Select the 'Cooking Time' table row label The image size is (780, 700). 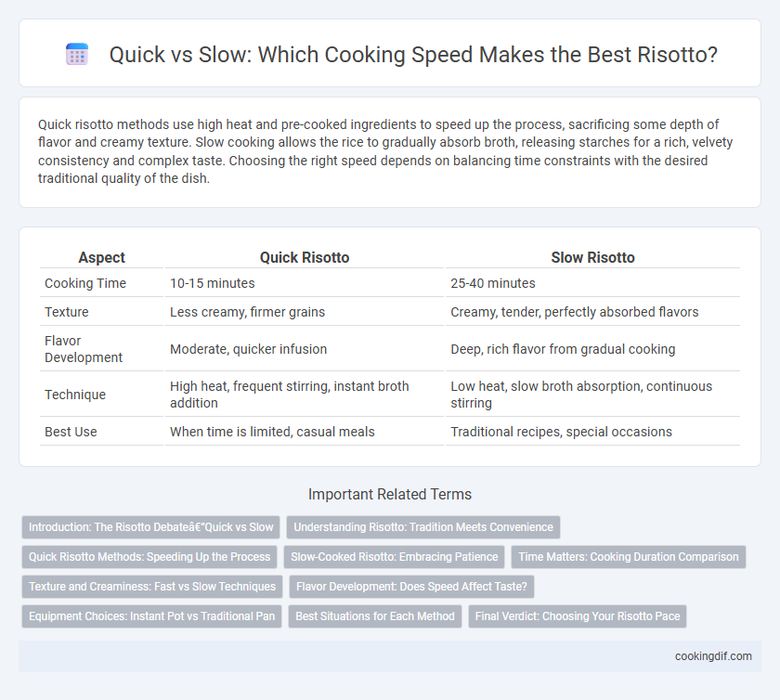coord(85,283)
